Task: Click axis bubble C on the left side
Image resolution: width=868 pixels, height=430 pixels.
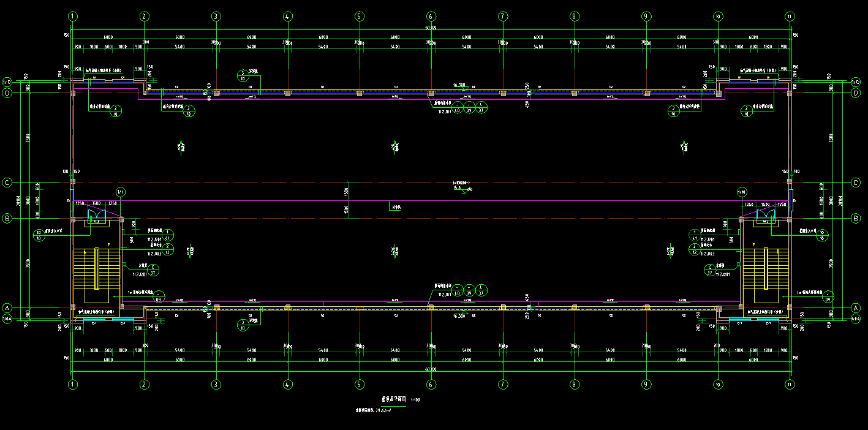Action: coord(7,182)
